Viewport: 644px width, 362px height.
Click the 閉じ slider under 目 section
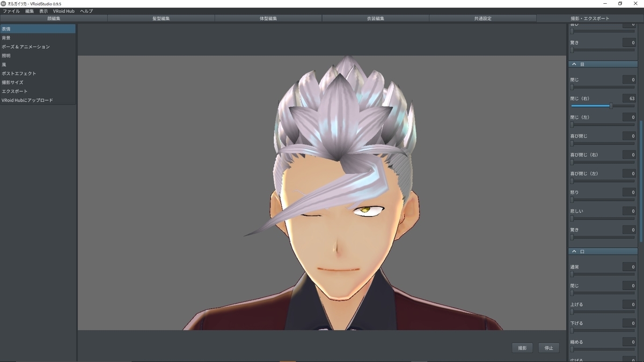603,87
